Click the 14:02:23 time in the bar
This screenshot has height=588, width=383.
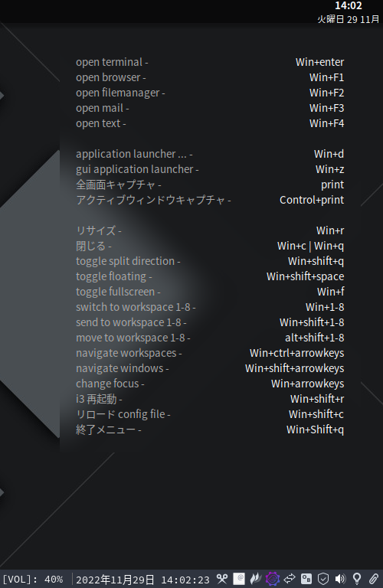click(185, 580)
